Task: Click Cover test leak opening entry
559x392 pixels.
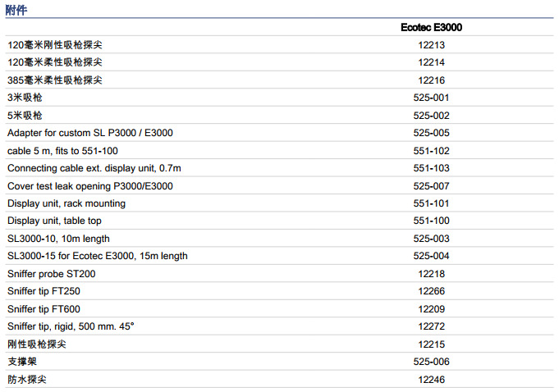Action: coord(90,186)
